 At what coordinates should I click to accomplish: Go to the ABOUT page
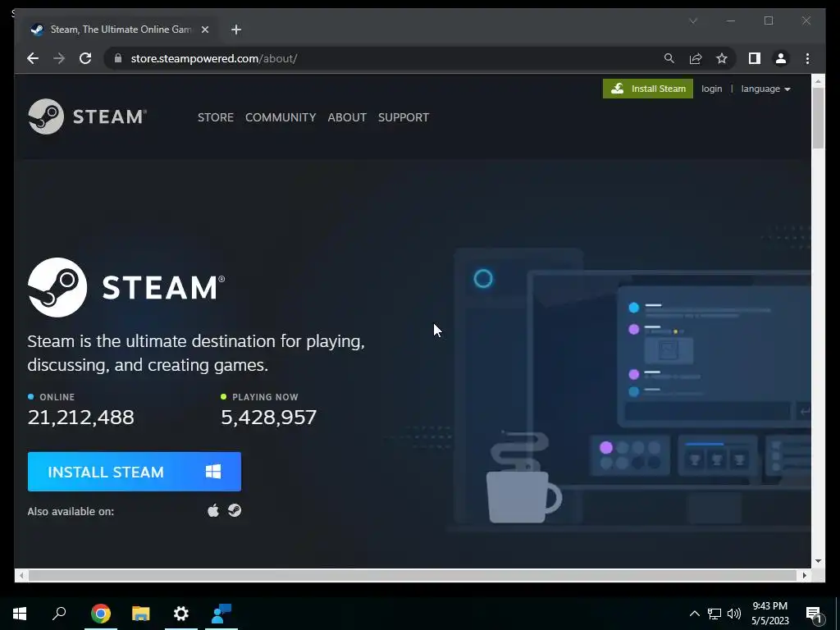pyautogui.click(x=347, y=117)
